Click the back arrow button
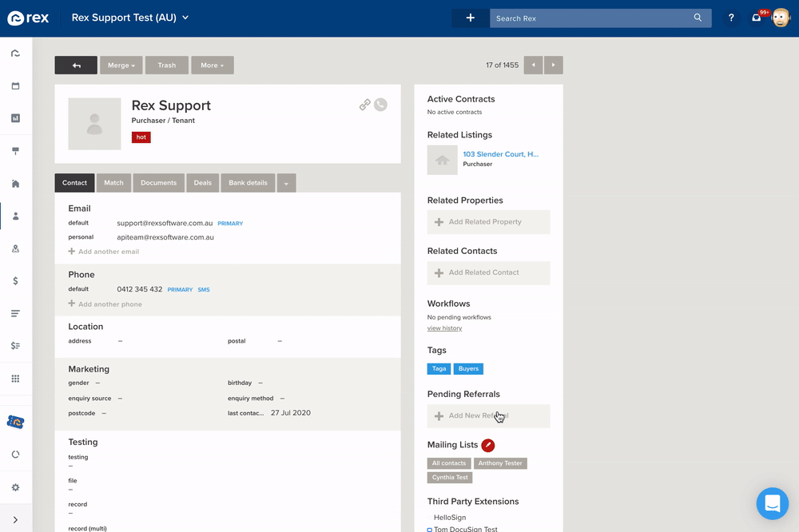The image size is (799, 532). 76,66
